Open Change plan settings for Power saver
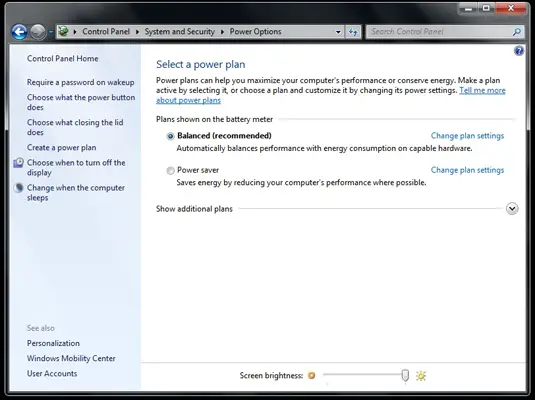 coord(467,170)
